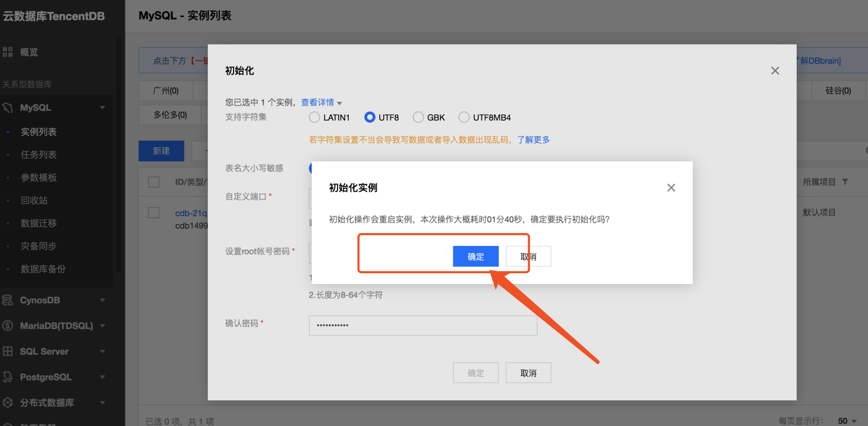
Task: Open 任务列表 in the sidebar
Action: pyautogui.click(x=39, y=155)
